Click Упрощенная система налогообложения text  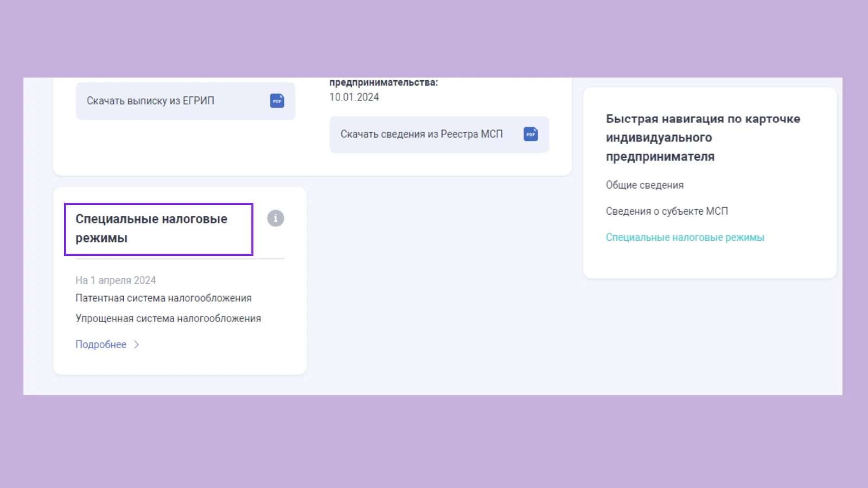(168, 318)
